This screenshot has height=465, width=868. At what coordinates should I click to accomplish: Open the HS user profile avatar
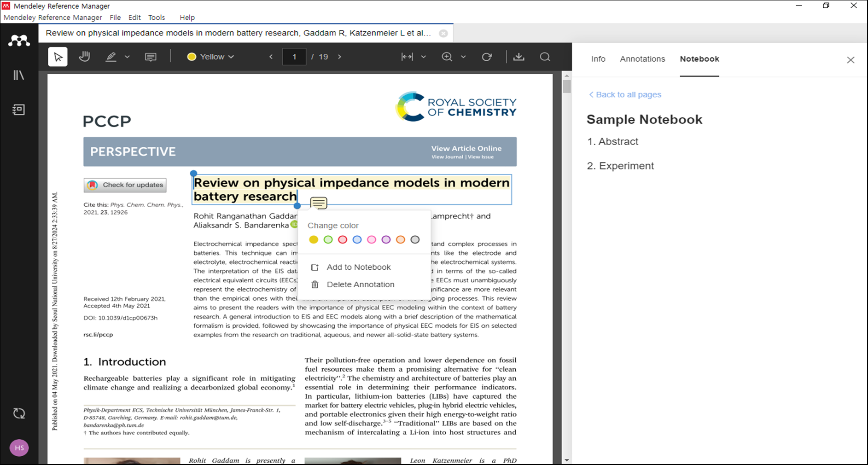click(x=19, y=448)
